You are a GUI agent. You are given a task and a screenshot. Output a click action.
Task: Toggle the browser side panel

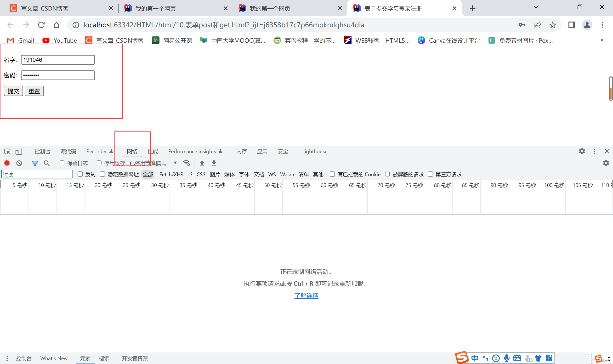pos(572,25)
